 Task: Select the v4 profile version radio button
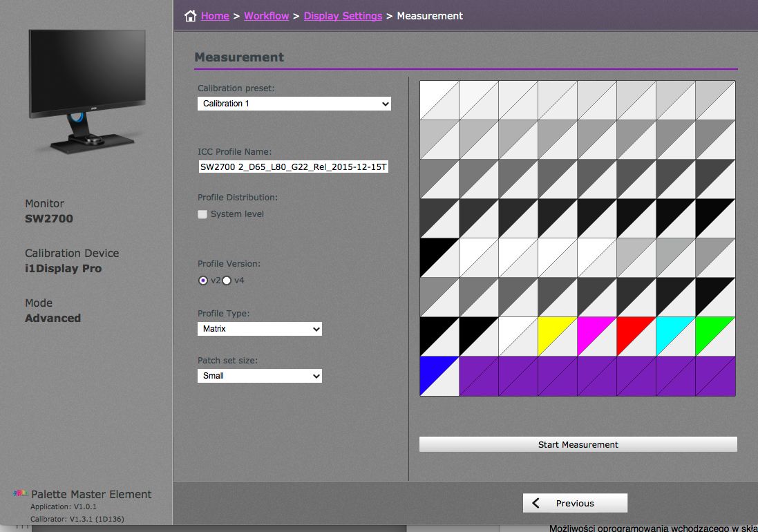(x=226, y=281)
